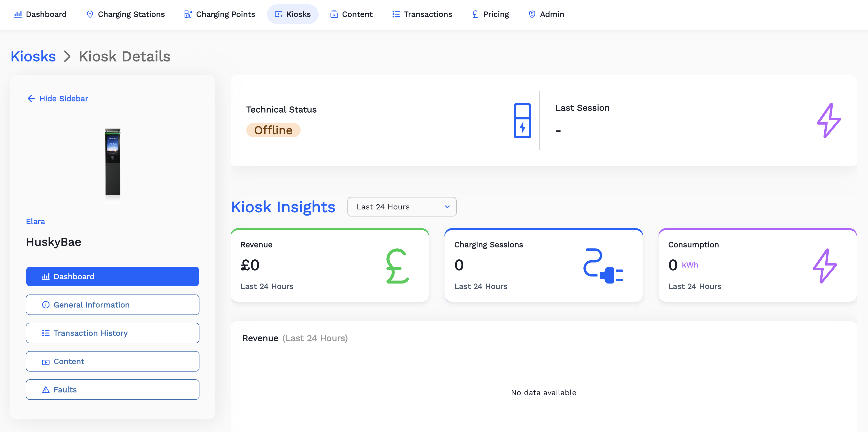Open the Charging Stations nav tab
The image size is (868, 432).
pos(125,14)
